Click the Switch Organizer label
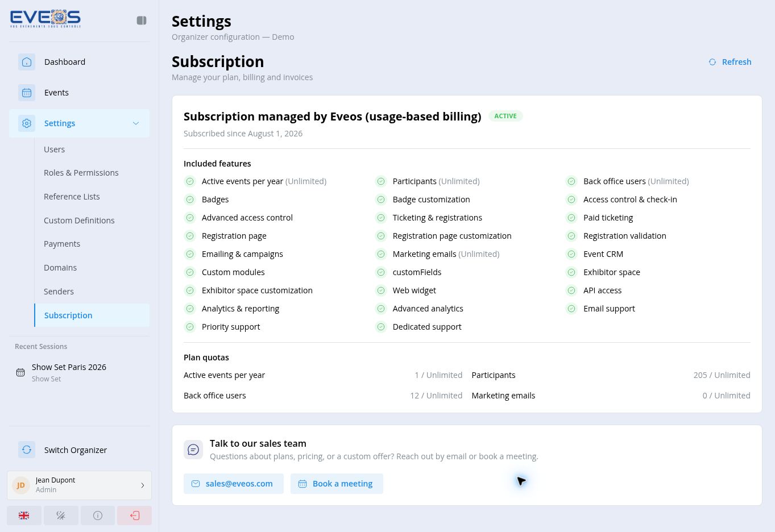This screenshot has height=532, width=775. [76, 450]
